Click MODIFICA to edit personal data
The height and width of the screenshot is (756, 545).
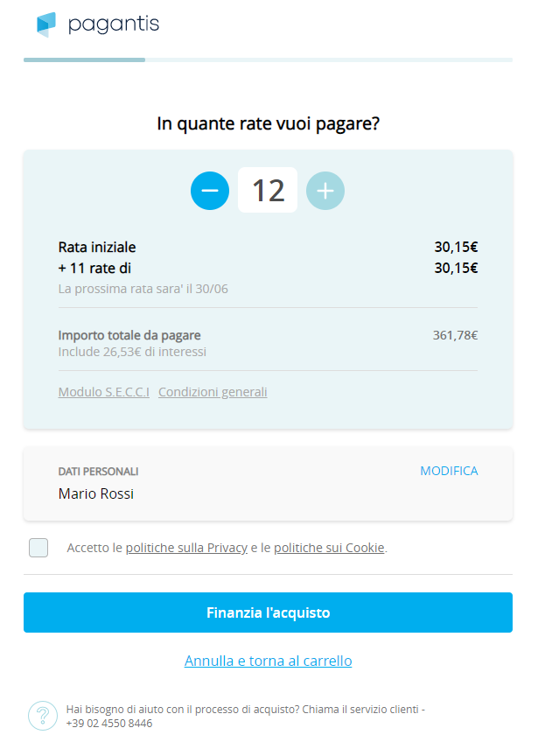(x=449, y=471)
